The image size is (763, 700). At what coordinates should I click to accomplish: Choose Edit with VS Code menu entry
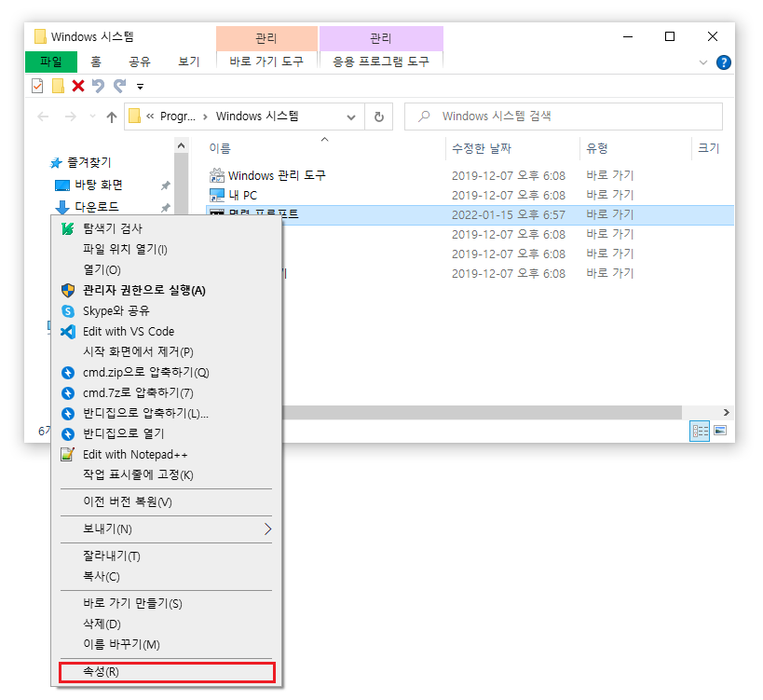[x=167, y=332]
